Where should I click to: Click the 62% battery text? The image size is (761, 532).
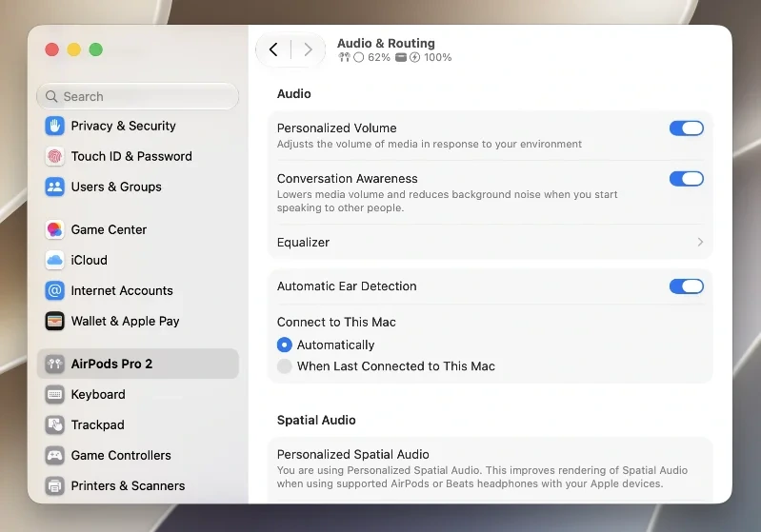(x=379, y=57)
